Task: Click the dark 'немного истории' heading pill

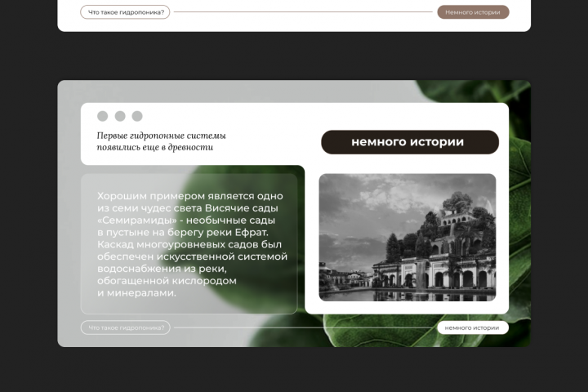Action: [x=410, y=142]
